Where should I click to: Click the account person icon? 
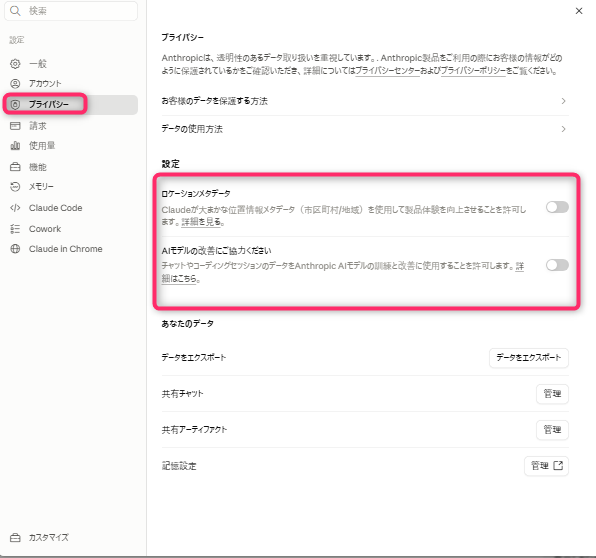point(15,84)
